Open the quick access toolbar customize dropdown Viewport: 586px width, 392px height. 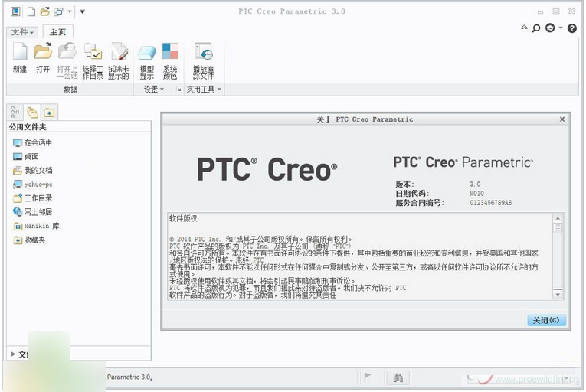pos(82,11)
